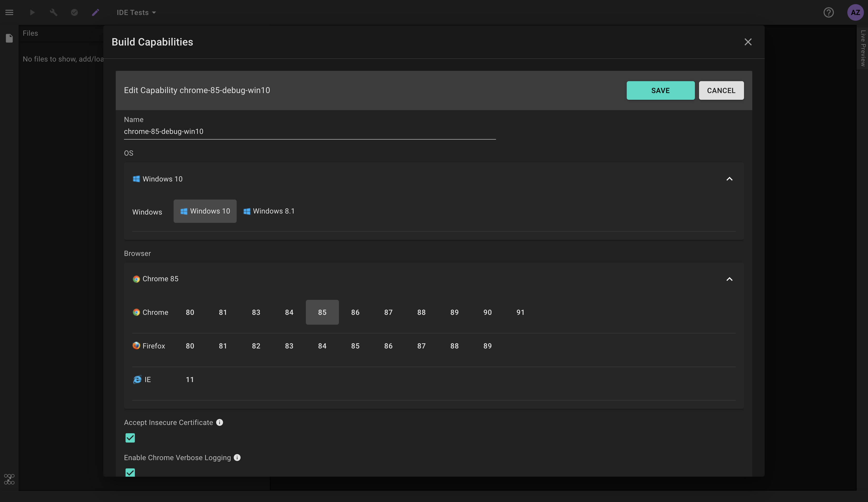Select Firefox version 89

487,346
